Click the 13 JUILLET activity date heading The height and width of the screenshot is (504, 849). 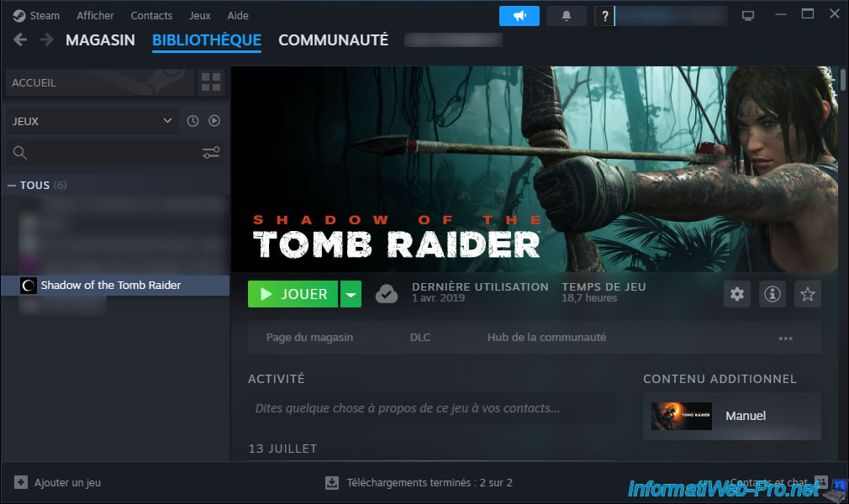(282, 449)
